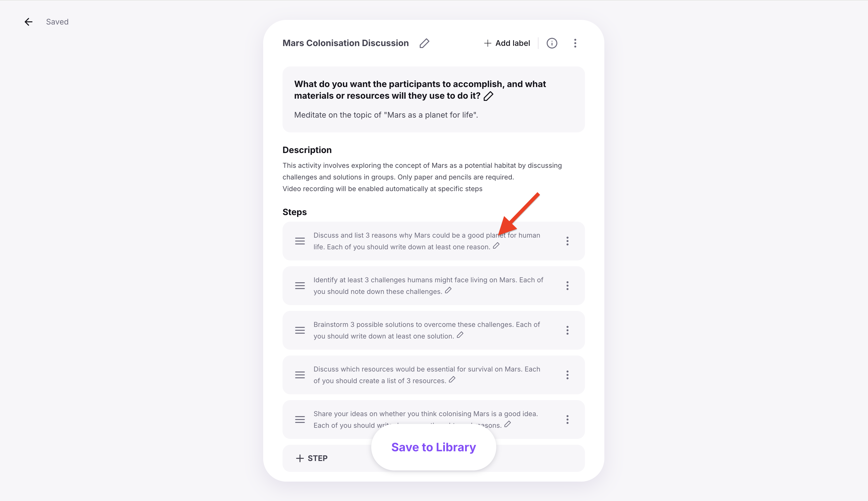Open options menu for first step

click(567, 241)
